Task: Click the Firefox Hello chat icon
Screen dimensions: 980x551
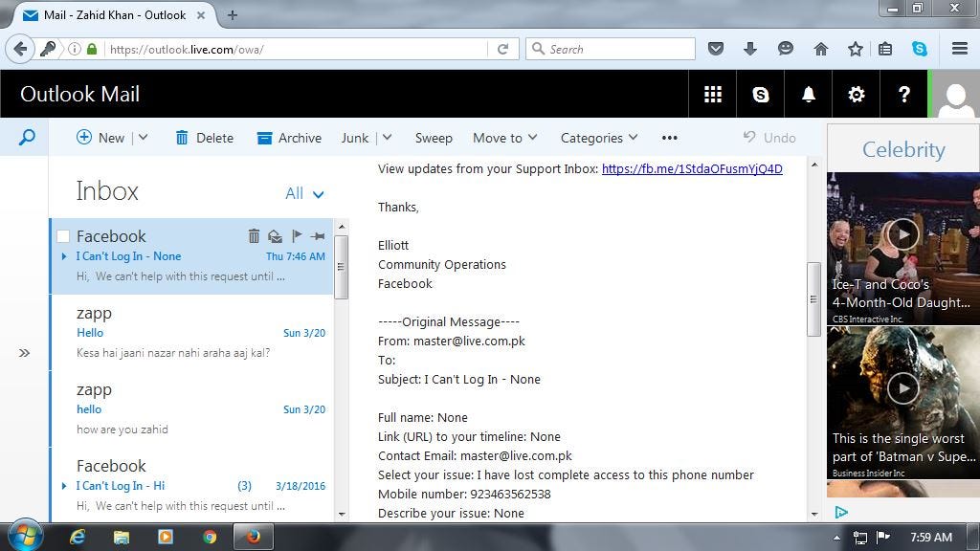Action: click(786, 49)
